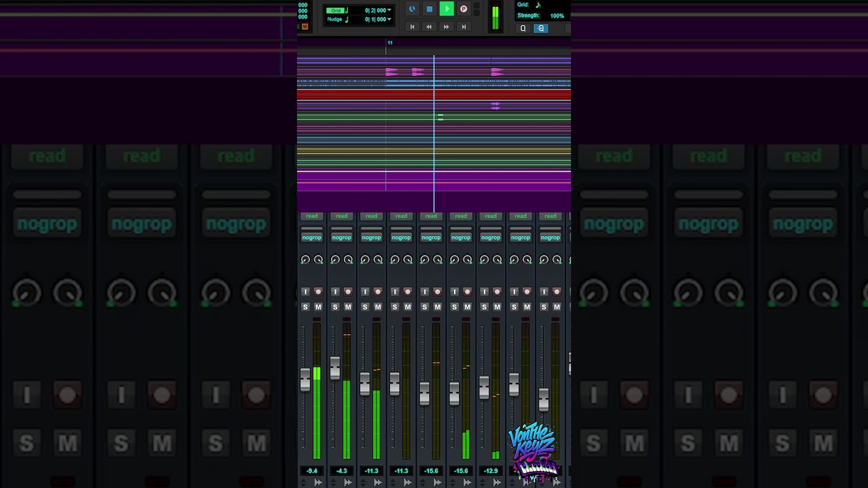Click the left pan knob on the -12.9 channel
This screenshot has width=868, height=488.
(x=484, y=260)
